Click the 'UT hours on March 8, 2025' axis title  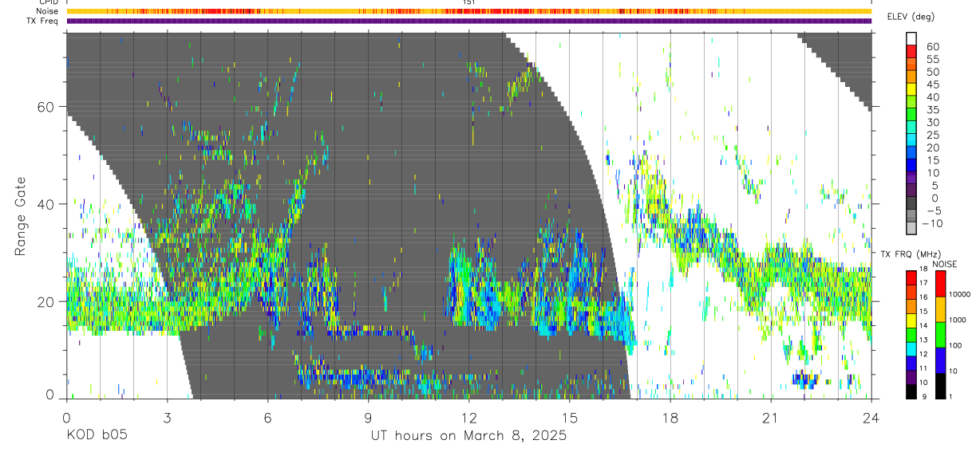(x=468, y=436)
